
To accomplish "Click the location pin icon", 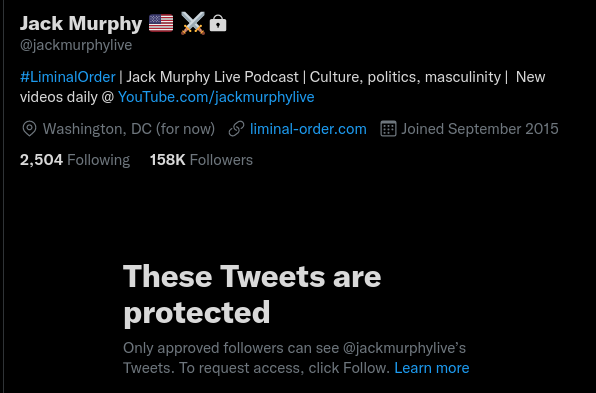I will coord(29,129).
